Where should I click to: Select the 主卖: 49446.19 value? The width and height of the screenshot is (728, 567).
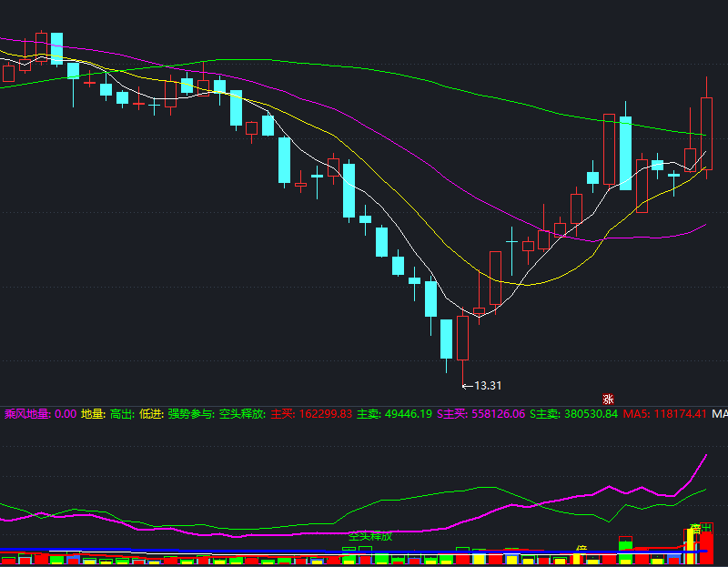pyautogui.click(x=394, y=414)
